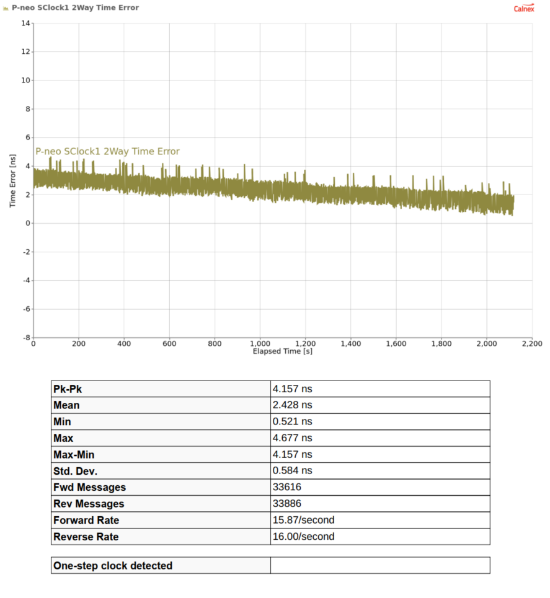The width and height of the screenshot is (550, 598).
Task: Select the Max value '4.677 ns'
Action: (292, 438)
